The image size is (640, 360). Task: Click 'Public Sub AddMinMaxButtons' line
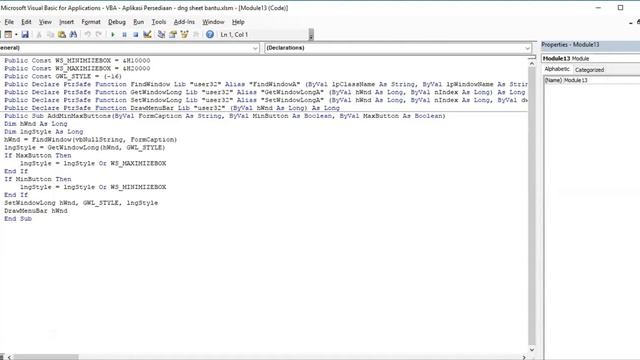pos(225,116)
